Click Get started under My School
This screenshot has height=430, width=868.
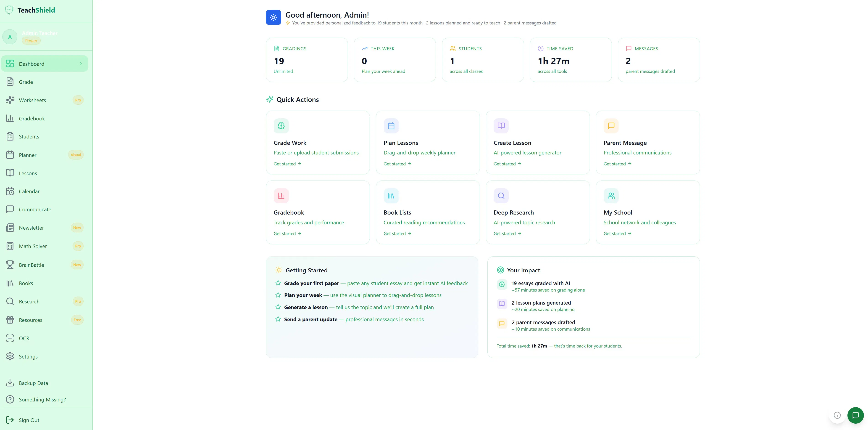tap(617, 234)
